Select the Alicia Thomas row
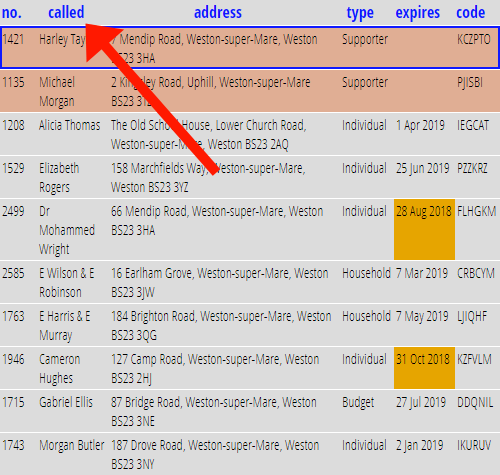Image resolution: width=500 pixels, height=475 pixels. click(x=250, y=134)
